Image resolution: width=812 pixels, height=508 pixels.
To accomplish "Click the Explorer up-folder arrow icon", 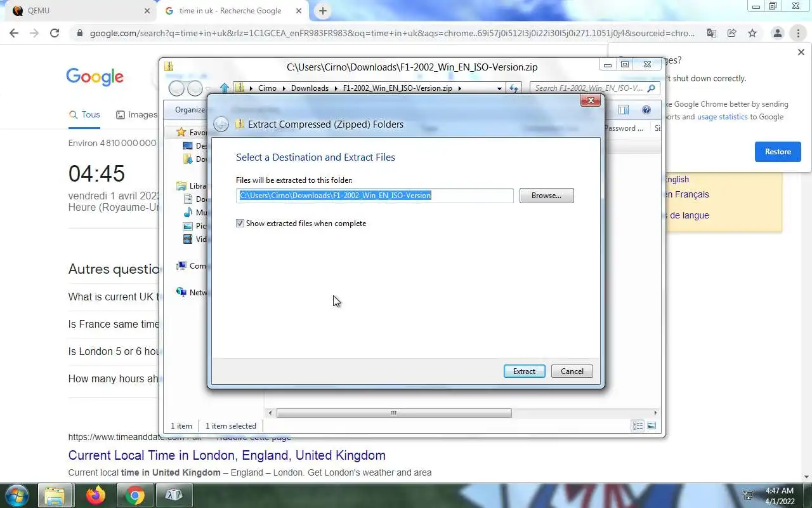I will pyautogui.click(x=224, y=88).
